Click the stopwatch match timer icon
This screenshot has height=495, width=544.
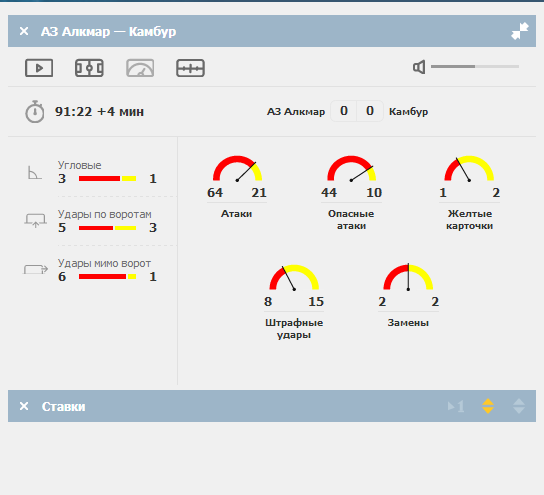(x=35, y=112)
